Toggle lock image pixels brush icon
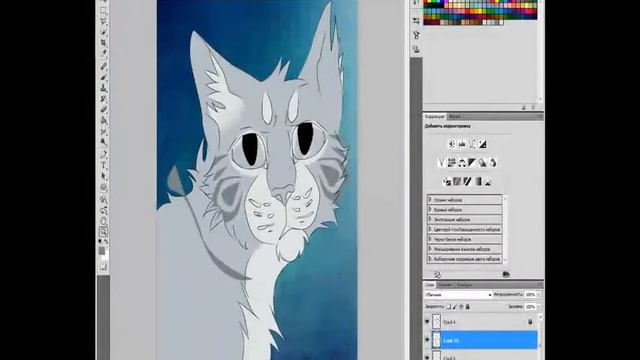The height and width of the screenshot is (360, 640). point(455,306)
